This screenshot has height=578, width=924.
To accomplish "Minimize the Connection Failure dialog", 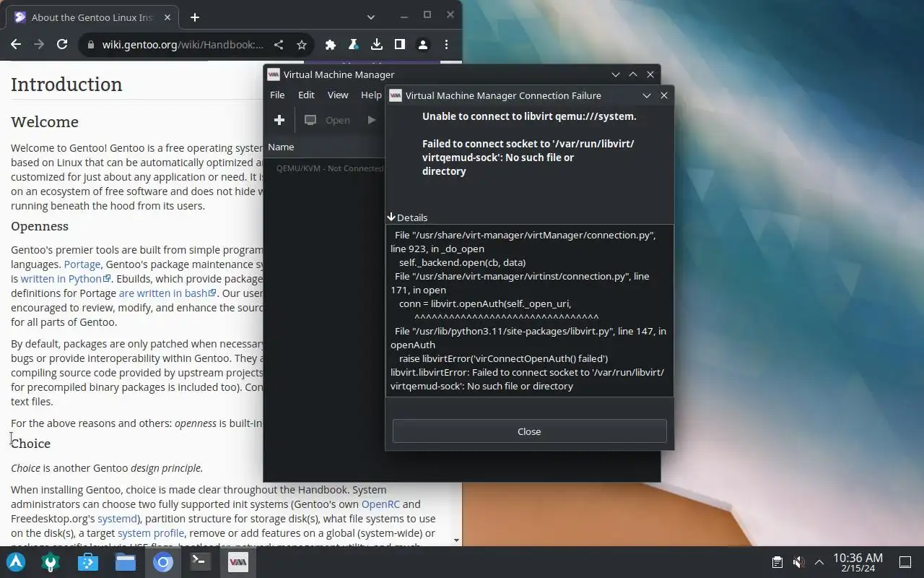I will (x=647, y=95).
